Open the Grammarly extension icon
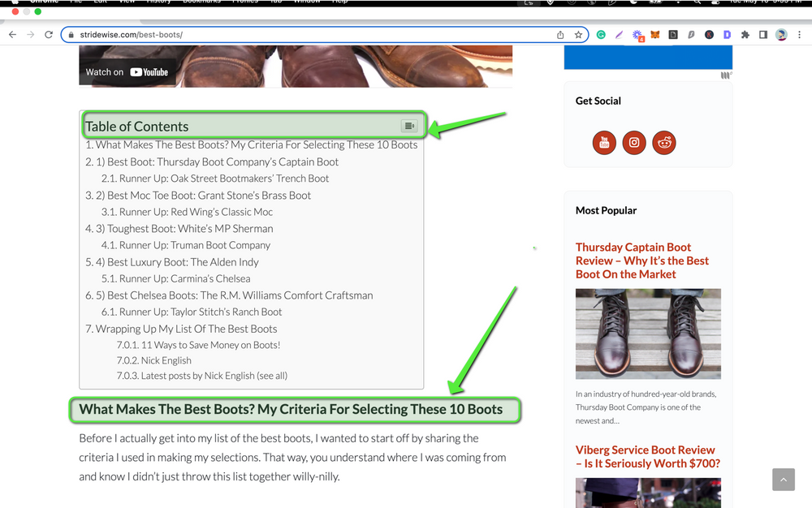 601,34
